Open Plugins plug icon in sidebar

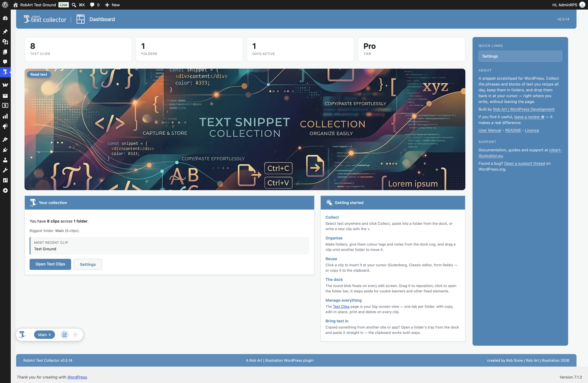click(x=5, y=150)
